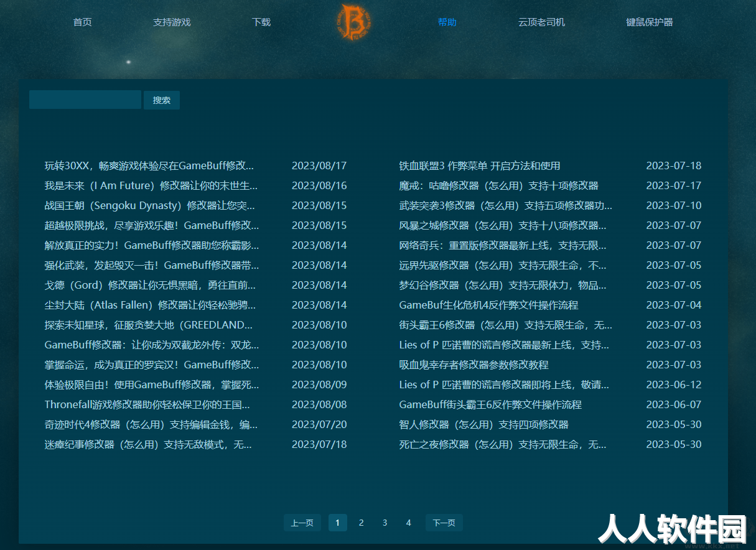Image resolution: width=756 pixels, height=550 pixels.
Task: Open the 迷瘴纪事修改器 article
Action: [148, 444]
